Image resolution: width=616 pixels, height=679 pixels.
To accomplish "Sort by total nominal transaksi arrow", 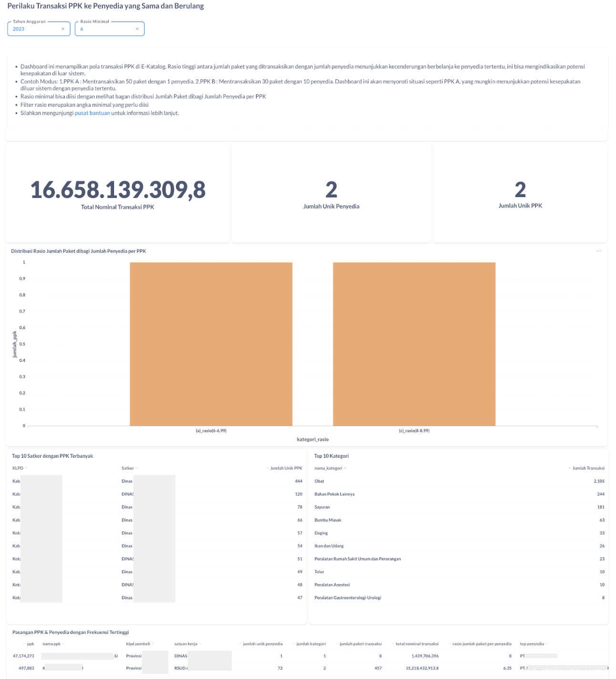I will pyautogui.click(x=393, y=644).
